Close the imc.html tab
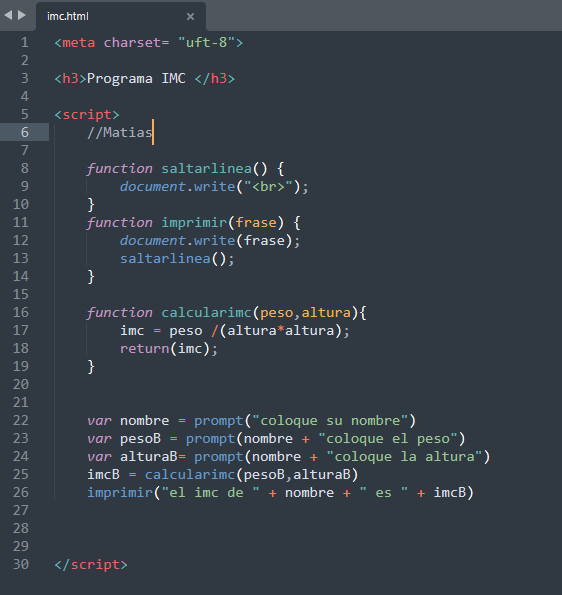562x595 pixels. coord(190,16)
